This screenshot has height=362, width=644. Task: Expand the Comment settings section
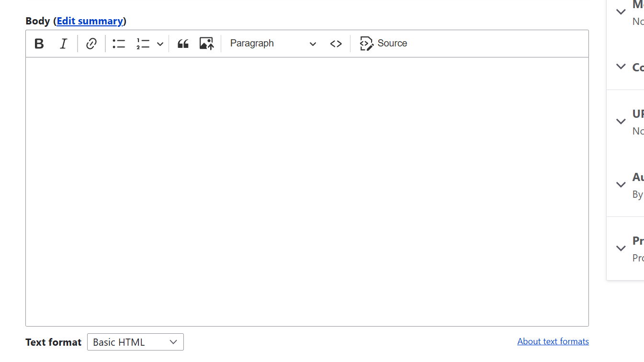click(x=621, y=67)
